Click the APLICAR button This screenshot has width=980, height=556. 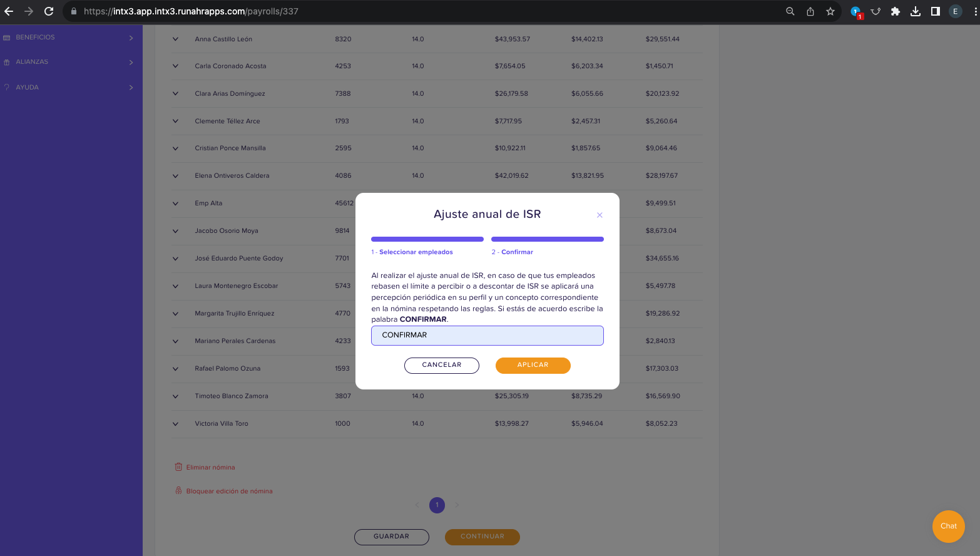(533, 365)
